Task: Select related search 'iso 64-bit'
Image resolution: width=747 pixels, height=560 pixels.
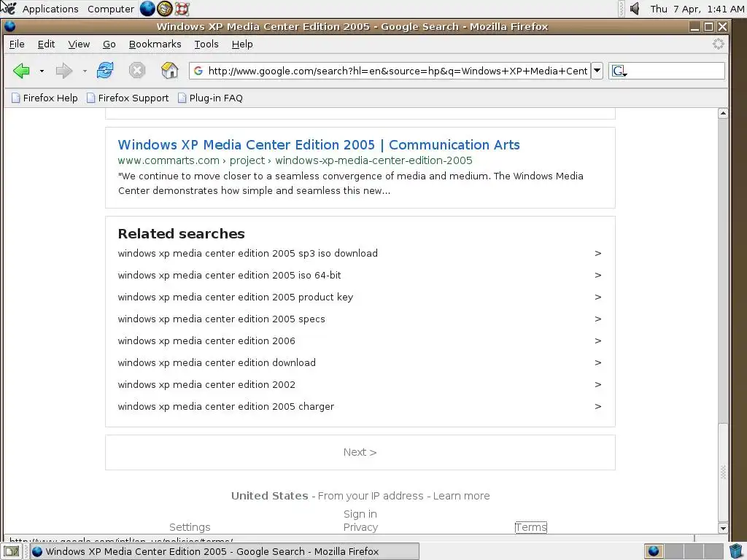Action: (x=229, y=275)
